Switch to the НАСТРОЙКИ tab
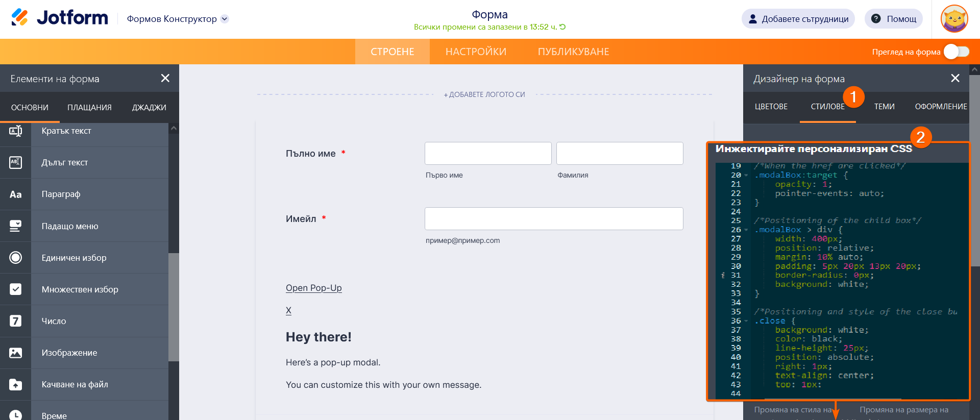Screen dimensions: 980x420 pyautogui.click(x=476, y=52)
